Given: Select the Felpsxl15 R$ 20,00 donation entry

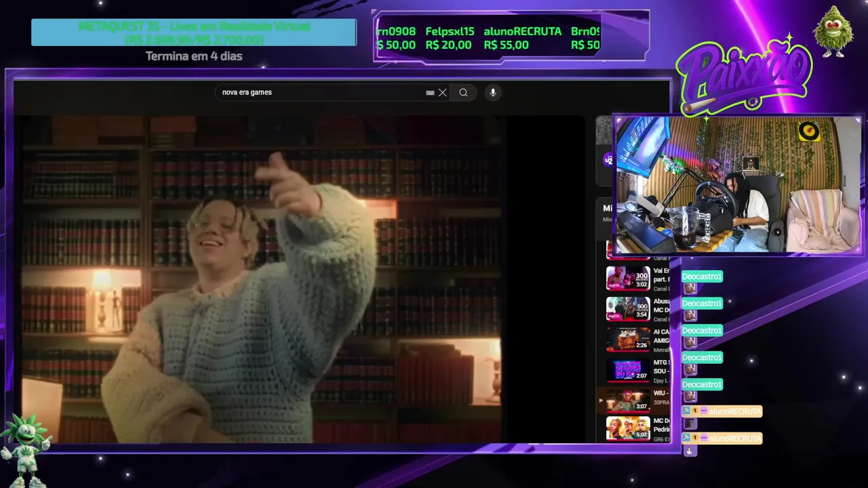Looking at the screenshot, I should point(450,38).
